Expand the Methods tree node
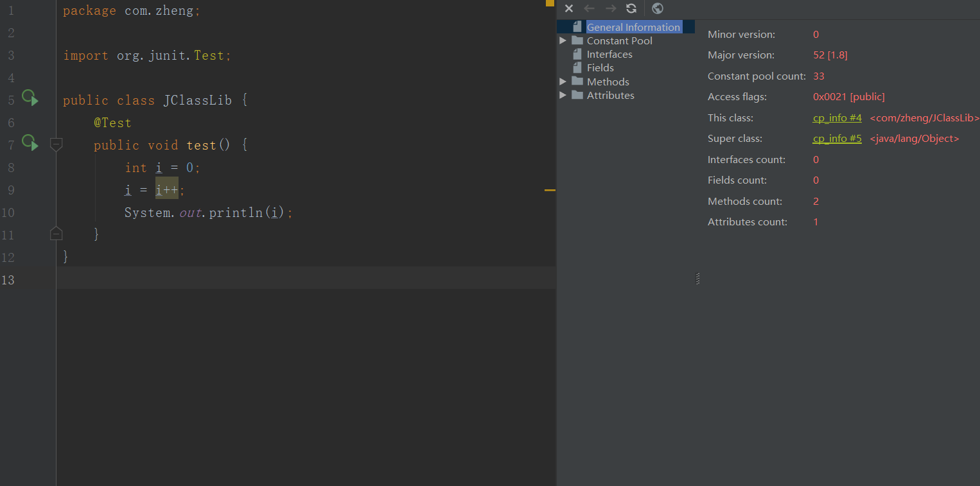This screenshot has height=486, width=980. point(563,82)
